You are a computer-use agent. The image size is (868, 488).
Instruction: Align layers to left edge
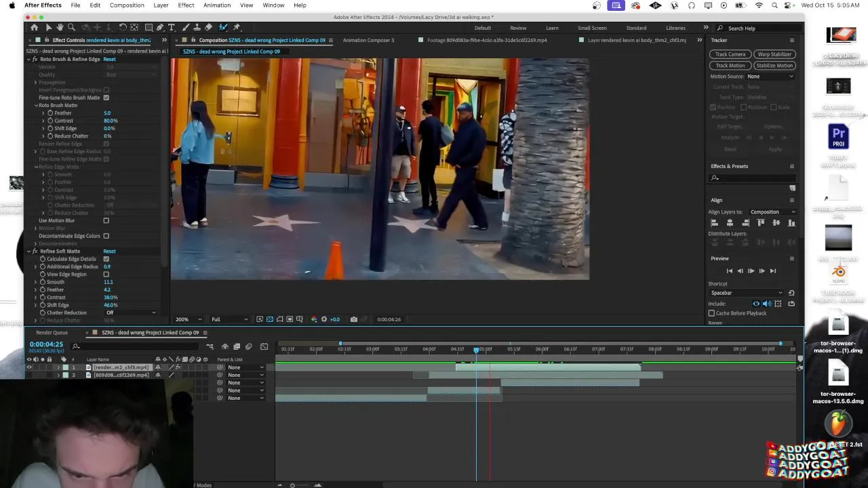713,223
